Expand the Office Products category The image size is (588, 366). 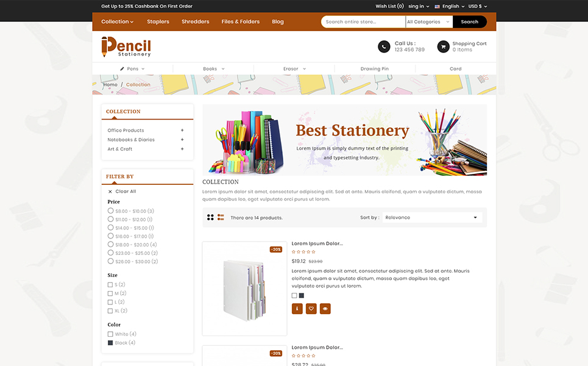pos(182,131)
